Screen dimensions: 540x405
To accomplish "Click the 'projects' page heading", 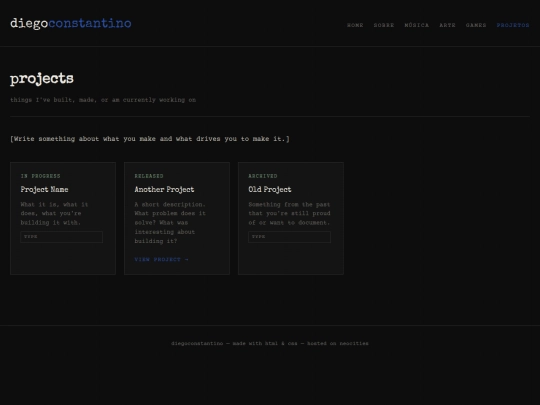I will 42,79.
